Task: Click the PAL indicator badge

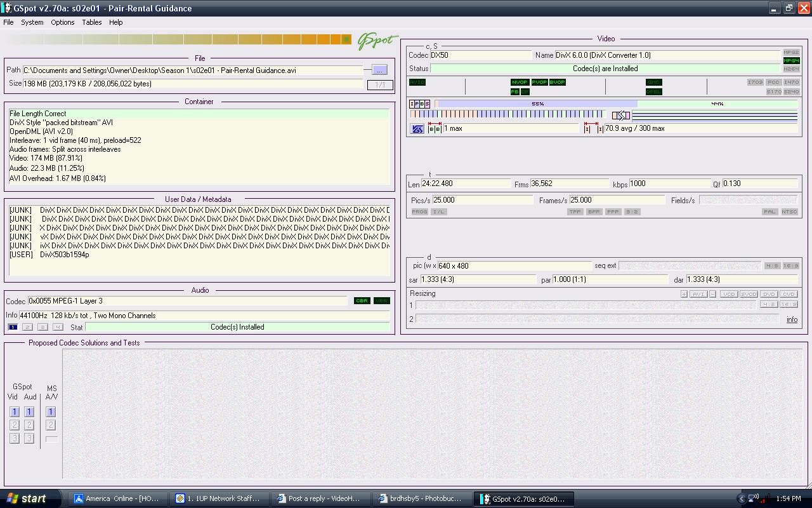Action: pyautogui.click(x=770, y=212)
